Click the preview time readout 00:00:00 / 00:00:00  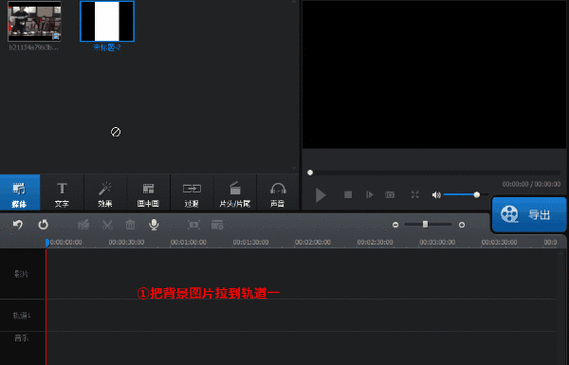531,184
